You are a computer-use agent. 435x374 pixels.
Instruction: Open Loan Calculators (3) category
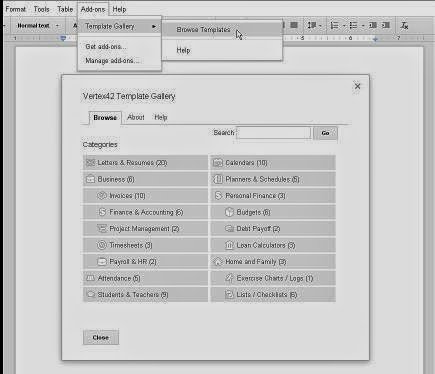(x=273, y=245)
